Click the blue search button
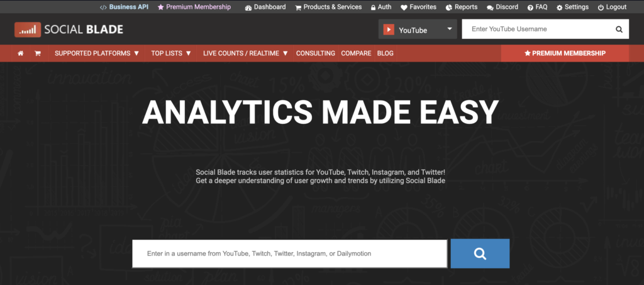644x285 pixels. point(480,254)
